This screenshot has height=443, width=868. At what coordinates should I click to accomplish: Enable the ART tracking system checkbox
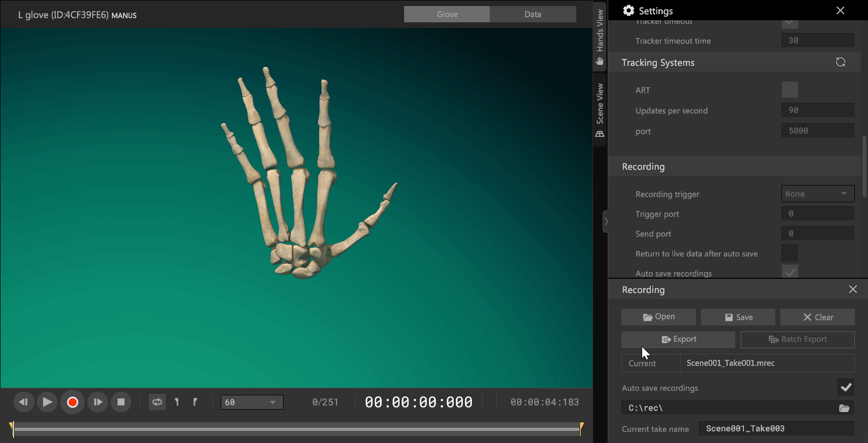pyautogui.click(x=790, y=90)
